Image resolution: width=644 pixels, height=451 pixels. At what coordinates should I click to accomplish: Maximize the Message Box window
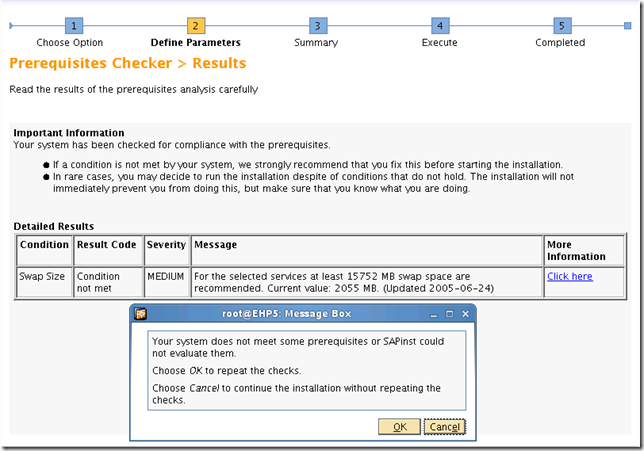(450, 314)
